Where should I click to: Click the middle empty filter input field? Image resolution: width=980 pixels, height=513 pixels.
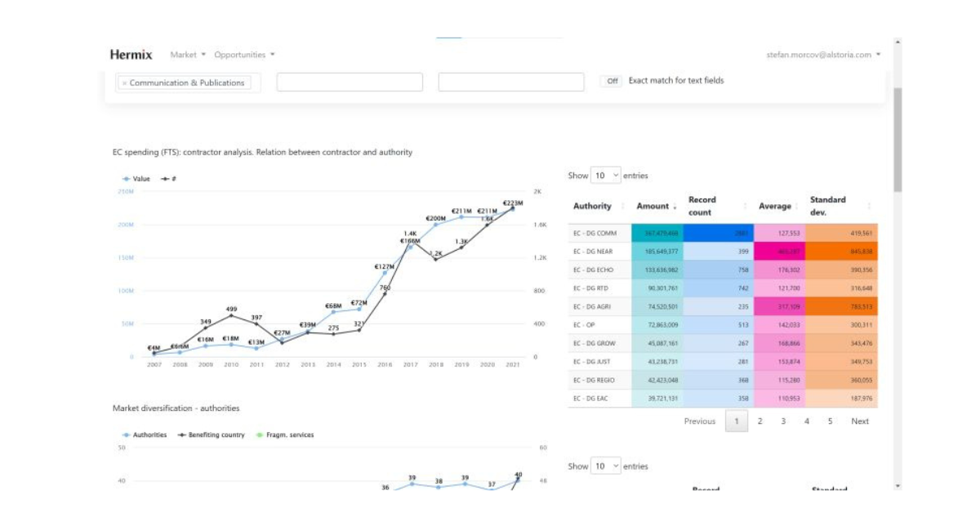[x=350, y=83]
